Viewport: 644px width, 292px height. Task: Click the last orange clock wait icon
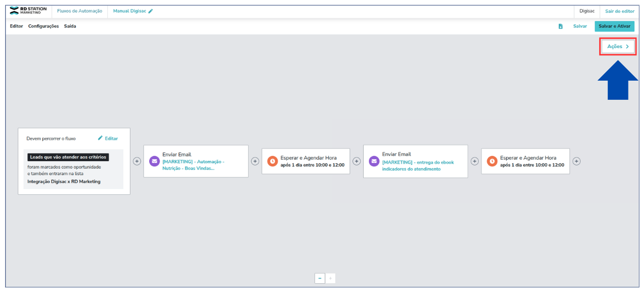click(x=492, y=161)
